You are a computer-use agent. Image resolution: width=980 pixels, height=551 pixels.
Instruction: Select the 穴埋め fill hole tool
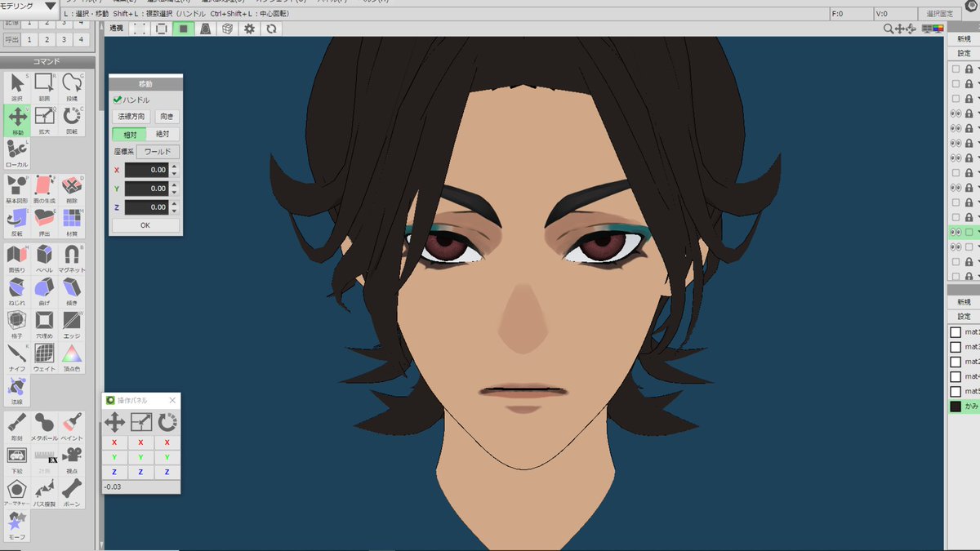[x=44, y=324]
